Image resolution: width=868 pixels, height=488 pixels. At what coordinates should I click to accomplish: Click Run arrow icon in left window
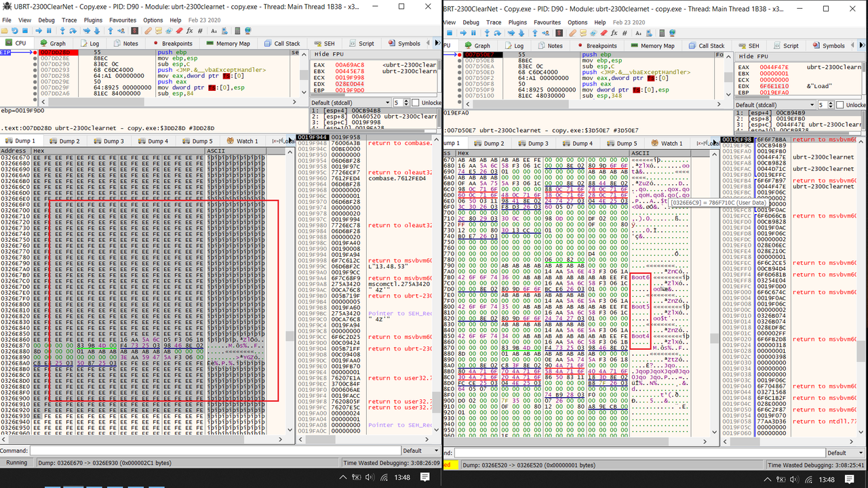pyautogui.click(x=39, y=31)
